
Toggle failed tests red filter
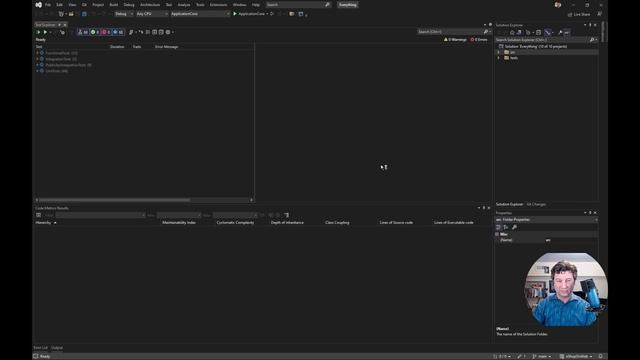106,32
